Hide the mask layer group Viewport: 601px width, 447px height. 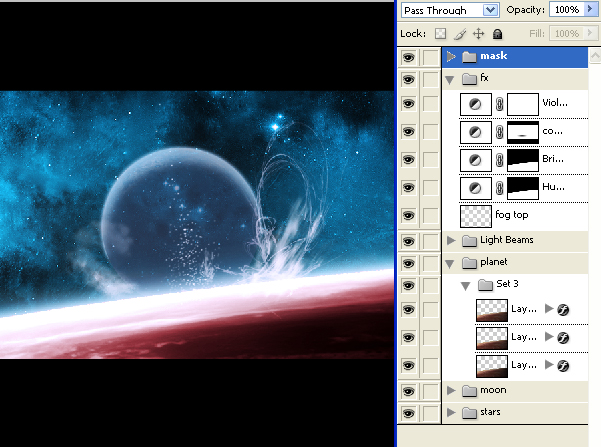click(x=408, y=57)
